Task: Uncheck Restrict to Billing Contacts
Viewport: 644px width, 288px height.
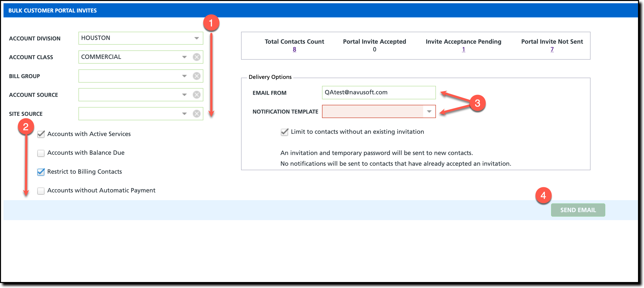Action: (41, 172)
